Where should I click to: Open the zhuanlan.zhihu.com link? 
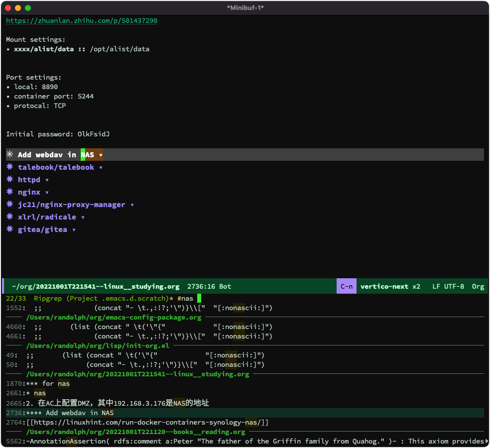[x=82, y=20]
